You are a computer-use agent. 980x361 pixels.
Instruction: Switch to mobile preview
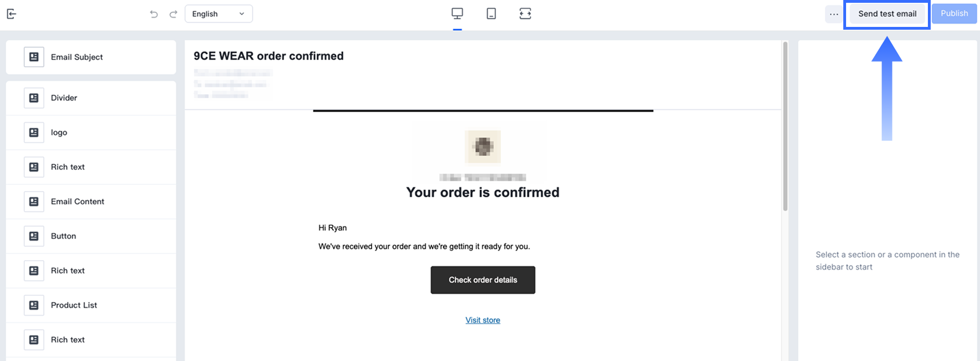pyautogui.click(x=491, y=13)
